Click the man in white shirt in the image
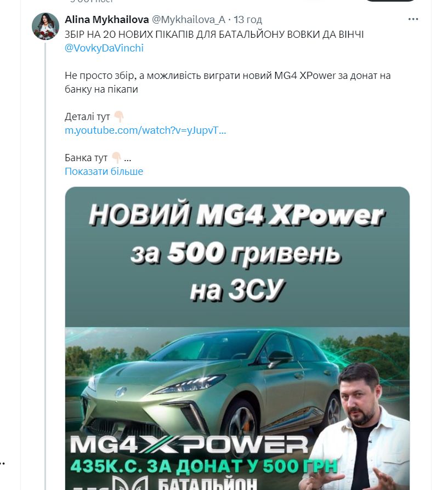 [x=362, y=428]
